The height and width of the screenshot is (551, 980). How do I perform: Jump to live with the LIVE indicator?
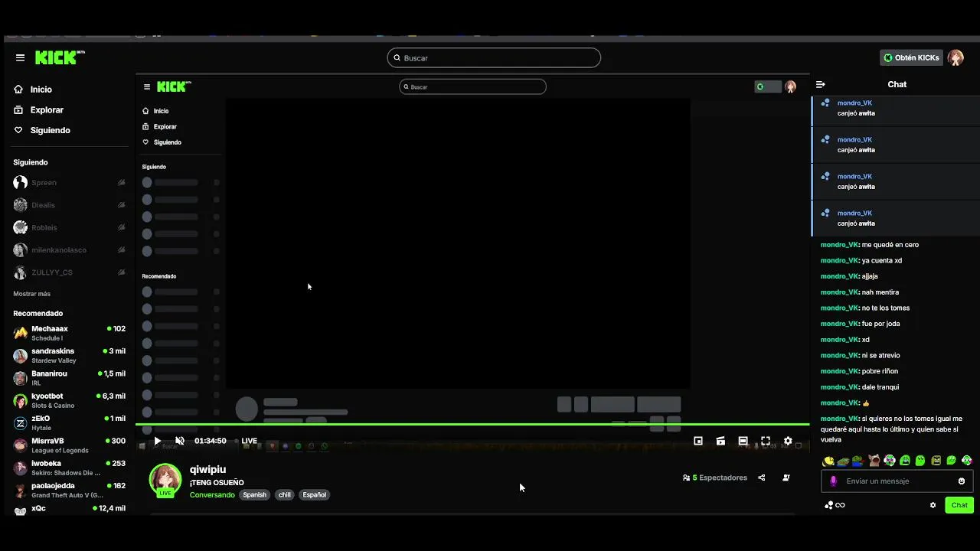249,441
